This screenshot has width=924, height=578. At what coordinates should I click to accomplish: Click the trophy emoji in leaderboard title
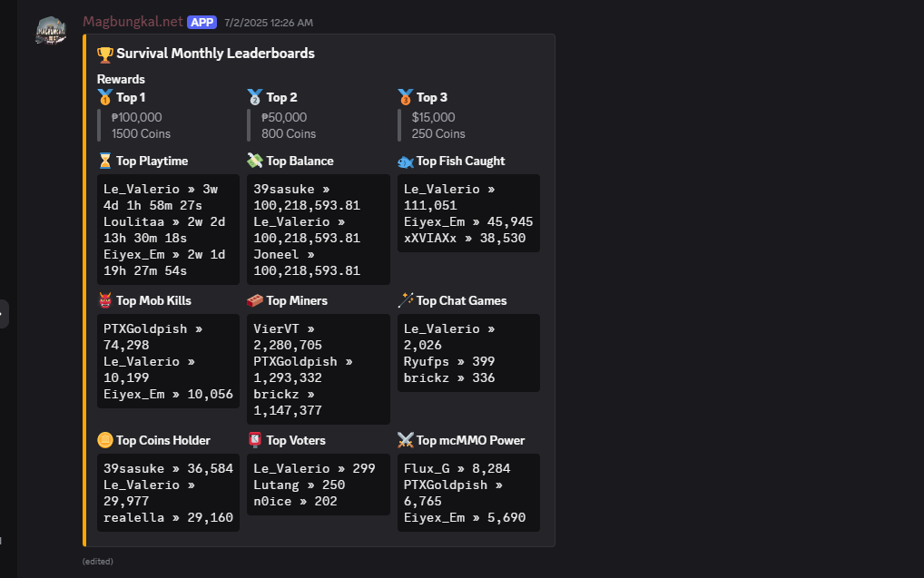[105, 54]
